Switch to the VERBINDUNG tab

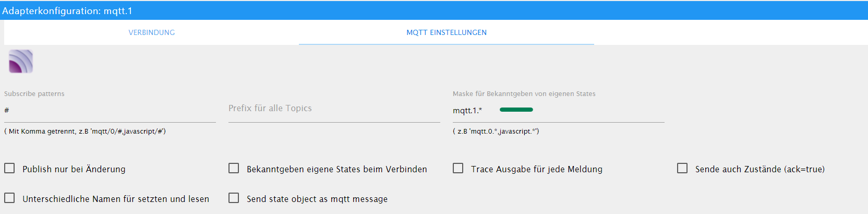coord(151,32)
